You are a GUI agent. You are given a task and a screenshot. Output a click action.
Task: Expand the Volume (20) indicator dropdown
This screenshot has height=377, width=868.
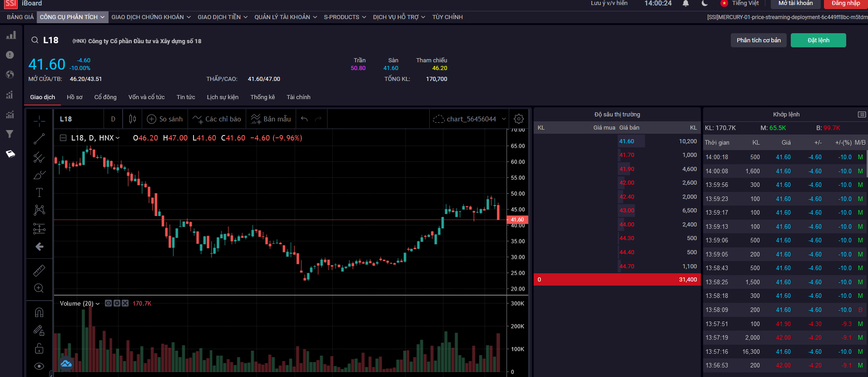click(98, 304)
